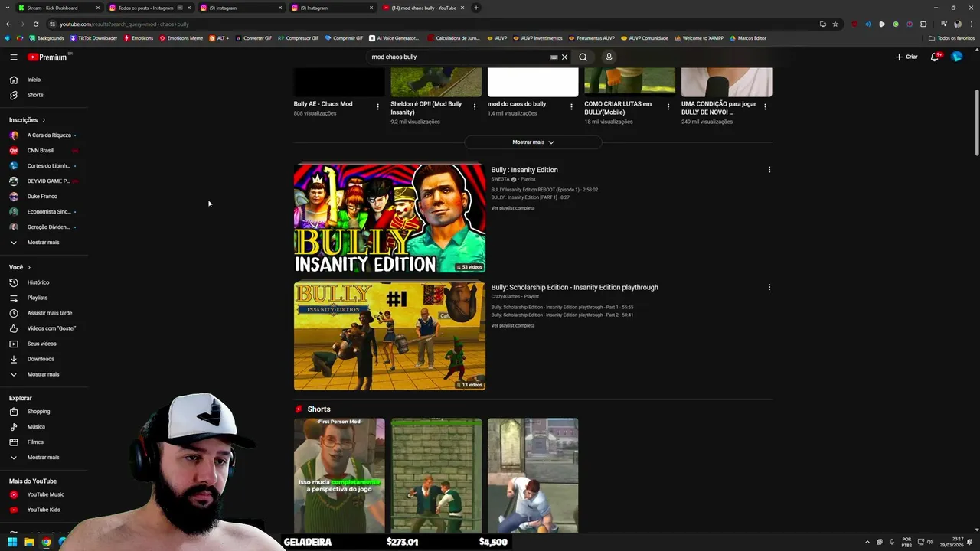Open options menu for COMO CRIAR LUTAS video
Viewport: 980px width, 551px height.
668,107
